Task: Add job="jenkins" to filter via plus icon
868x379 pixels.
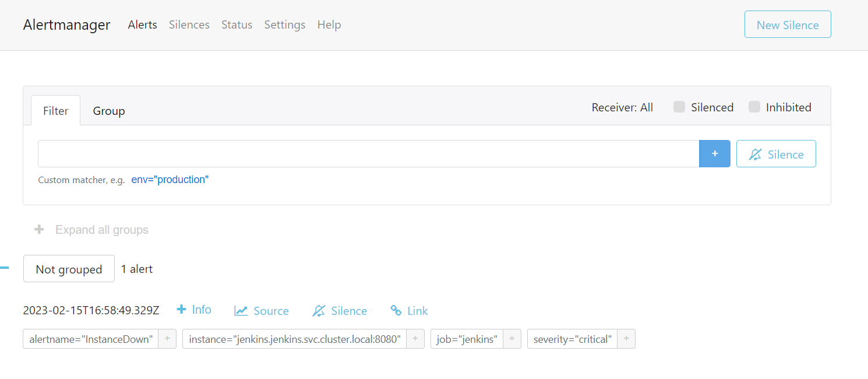Action: tap(511, 339)
